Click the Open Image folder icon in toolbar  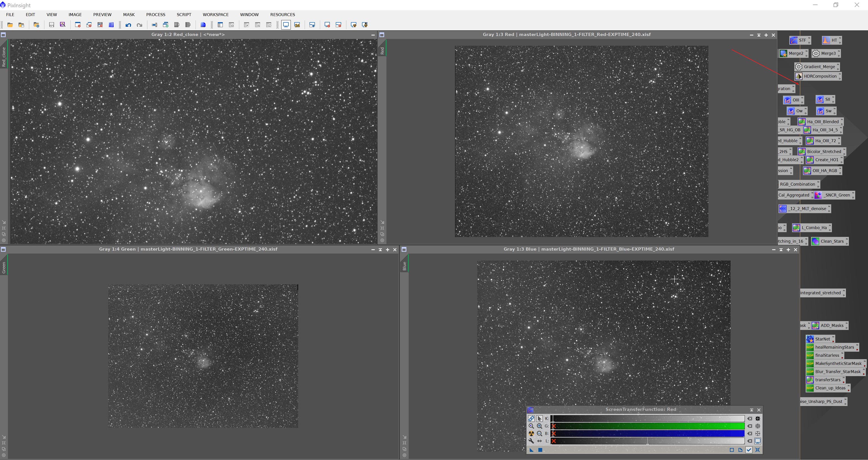[x=10, y=25]
